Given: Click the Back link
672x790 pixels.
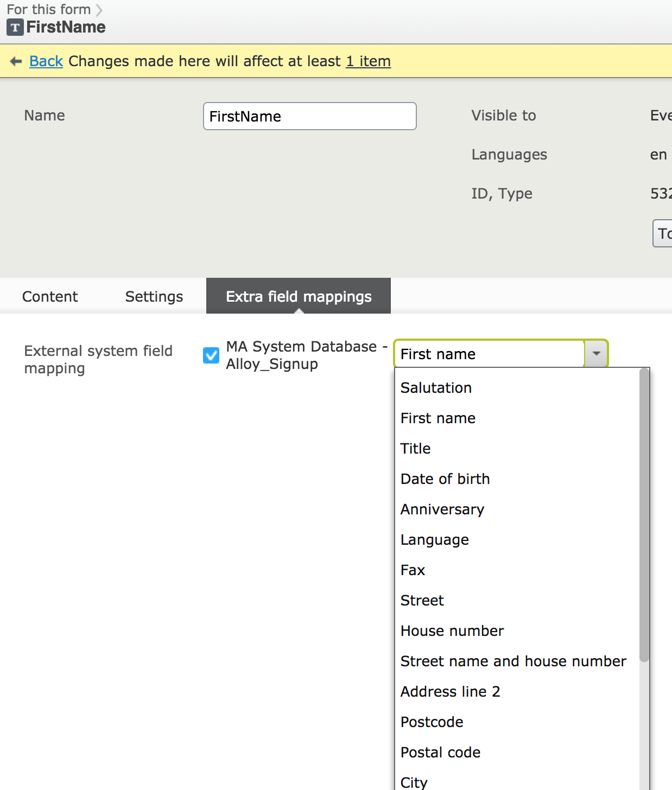Looking at the screenshot, I should click(x=46, y=61).
